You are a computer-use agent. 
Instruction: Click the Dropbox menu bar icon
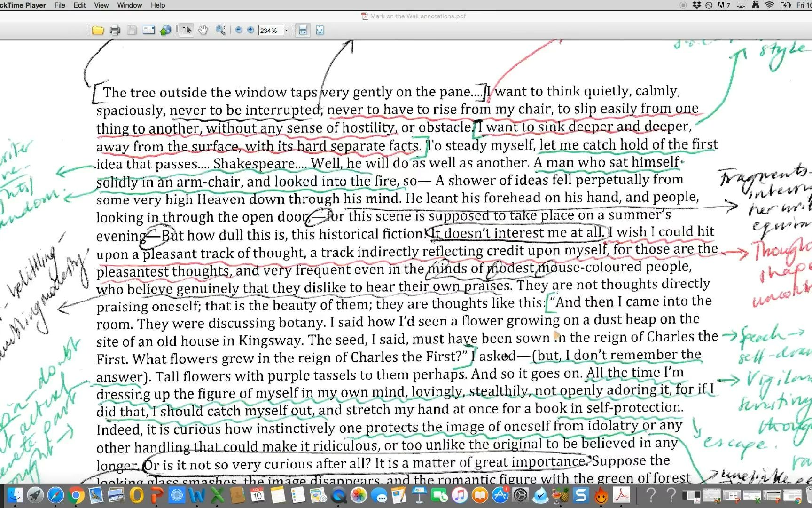[x=697, y=5]
